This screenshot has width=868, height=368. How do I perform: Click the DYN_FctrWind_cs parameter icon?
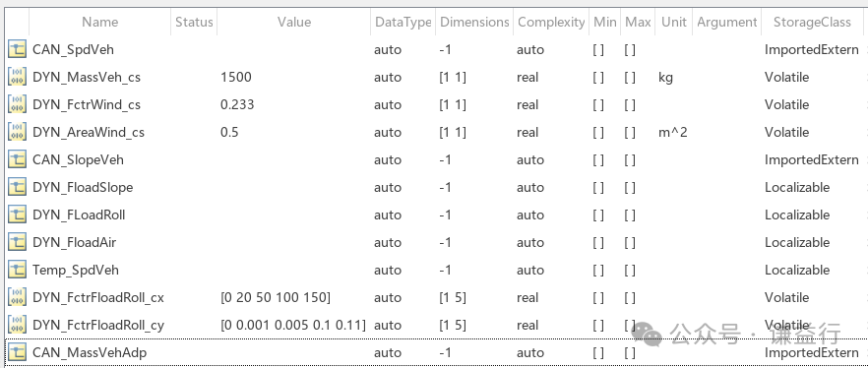(17, 105)
